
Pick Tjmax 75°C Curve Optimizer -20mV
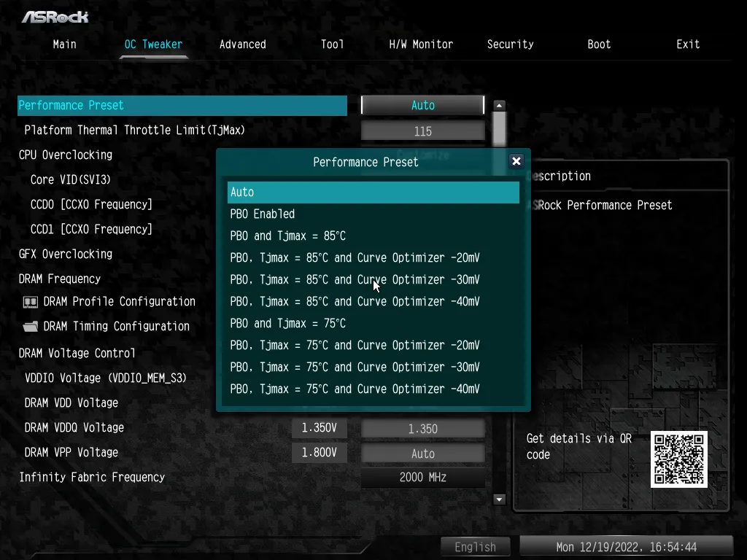pos(373,346)
